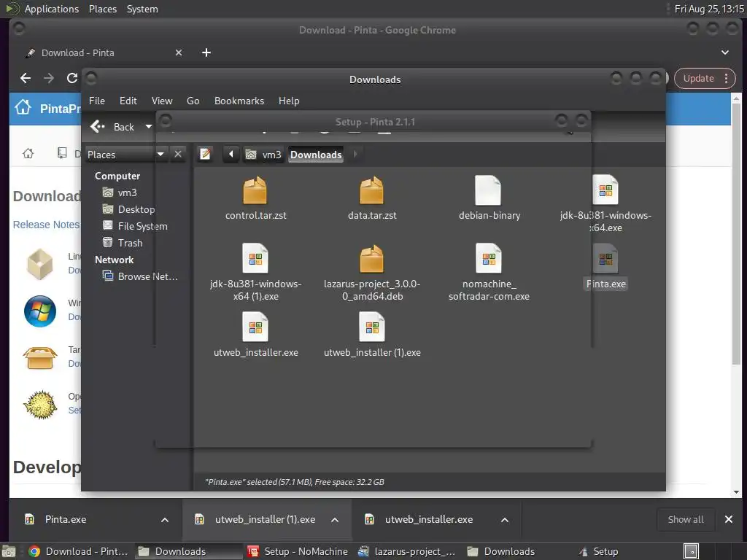This screenshot has height=560, width=747.
Task: Open the Help menu
Action: tap(289, 101)
